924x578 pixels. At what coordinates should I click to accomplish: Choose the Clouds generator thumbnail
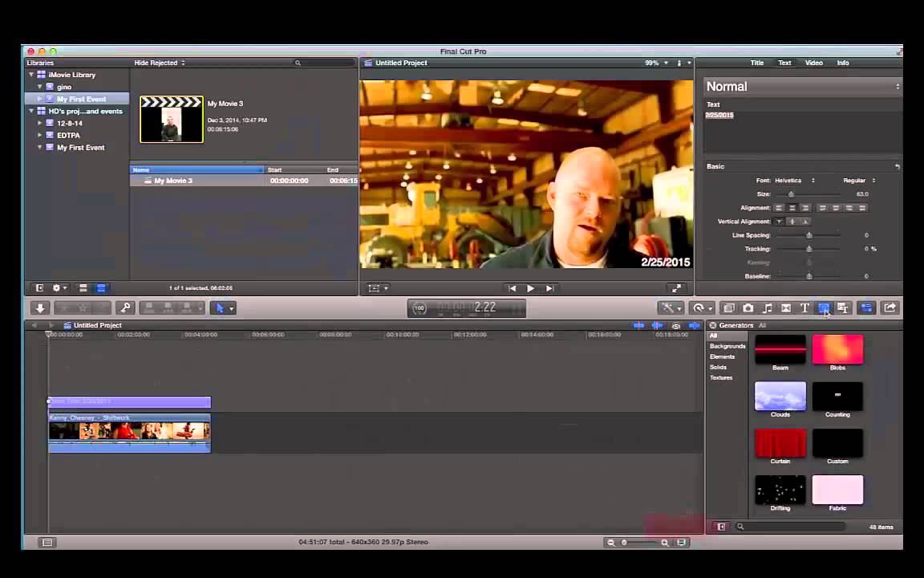780,396
